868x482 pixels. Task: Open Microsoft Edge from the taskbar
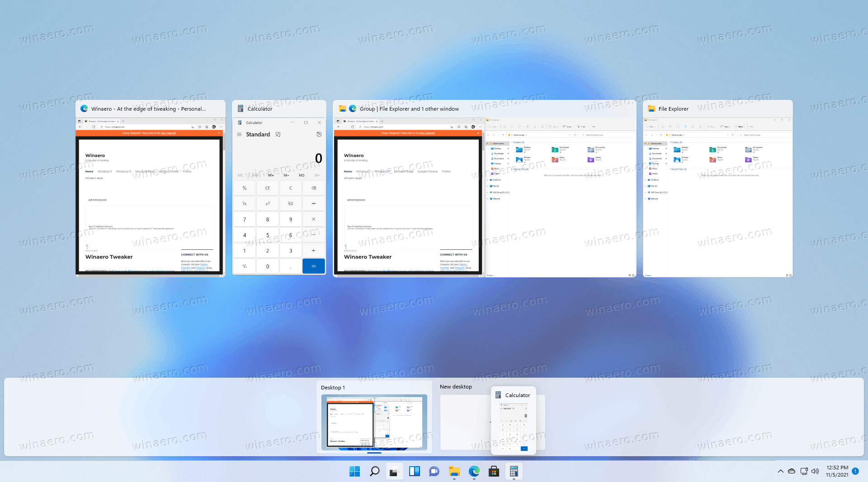(x=474, y=472)
